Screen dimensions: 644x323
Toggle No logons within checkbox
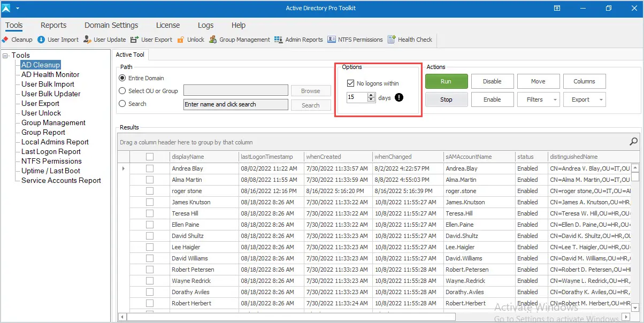(351, 83)
